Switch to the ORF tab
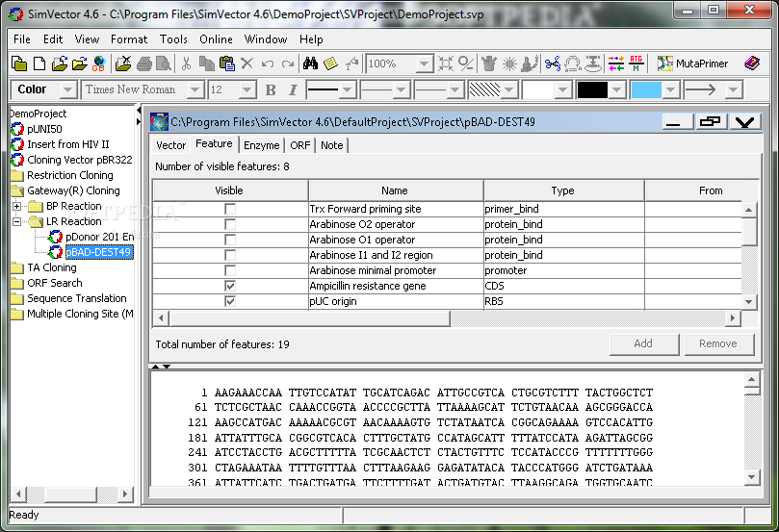Screen dimensions: 779x532 (300, 145)
